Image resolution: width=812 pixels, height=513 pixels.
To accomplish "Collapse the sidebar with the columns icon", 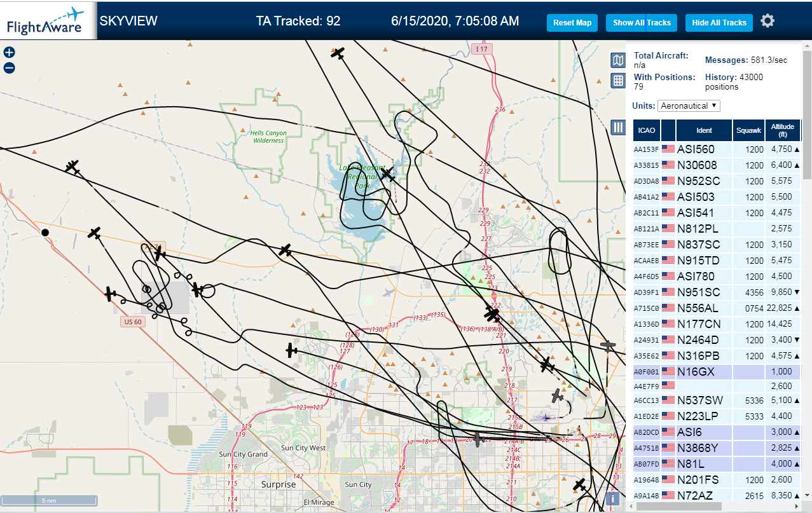I will [617, 127].
